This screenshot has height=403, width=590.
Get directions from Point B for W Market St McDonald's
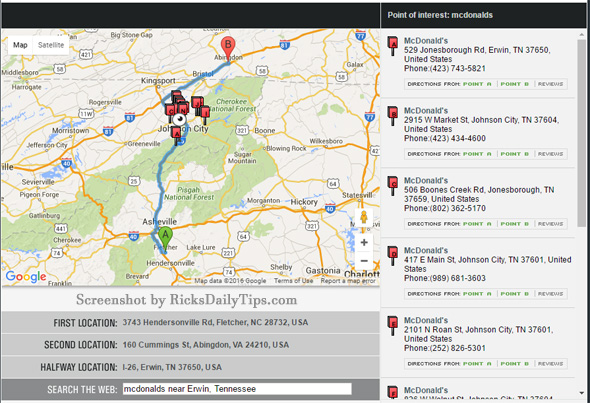[515, 154]
